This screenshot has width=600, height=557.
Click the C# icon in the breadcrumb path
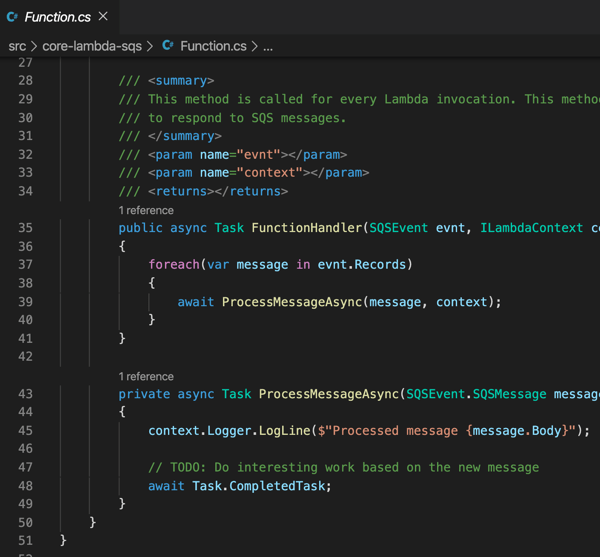(168, 46)
